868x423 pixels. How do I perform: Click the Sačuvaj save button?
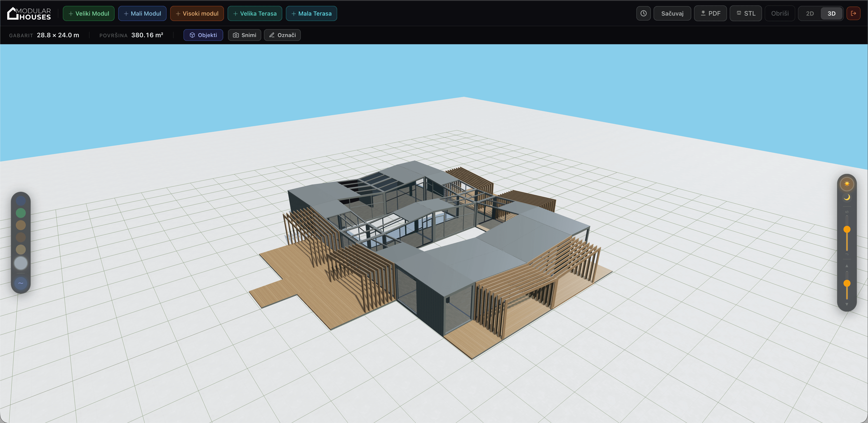[x=672, y=14]
